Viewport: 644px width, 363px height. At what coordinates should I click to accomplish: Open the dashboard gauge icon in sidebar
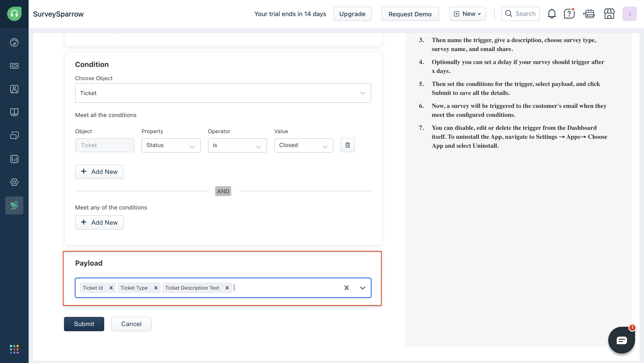pos(14,43)
